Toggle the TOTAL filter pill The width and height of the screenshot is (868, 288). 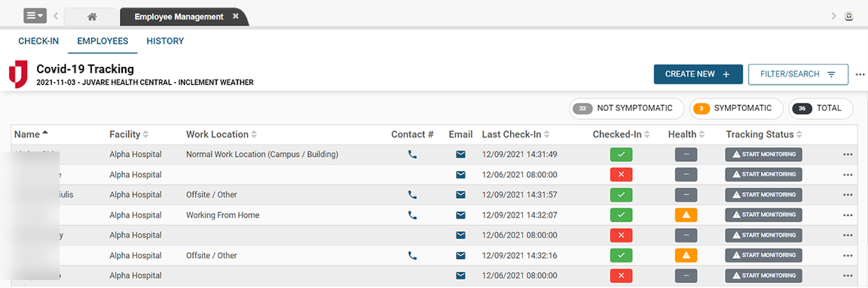click(x=820, y=109)
